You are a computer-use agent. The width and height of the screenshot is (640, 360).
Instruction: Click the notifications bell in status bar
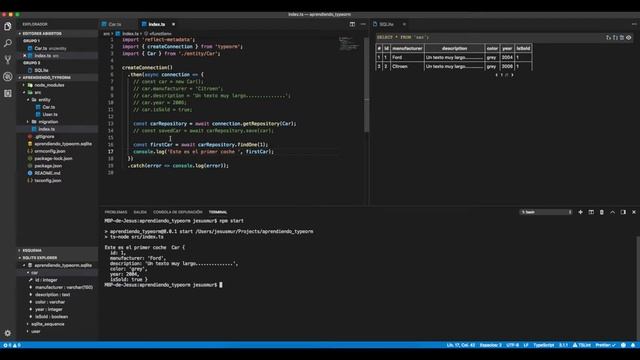click(633, 345)
